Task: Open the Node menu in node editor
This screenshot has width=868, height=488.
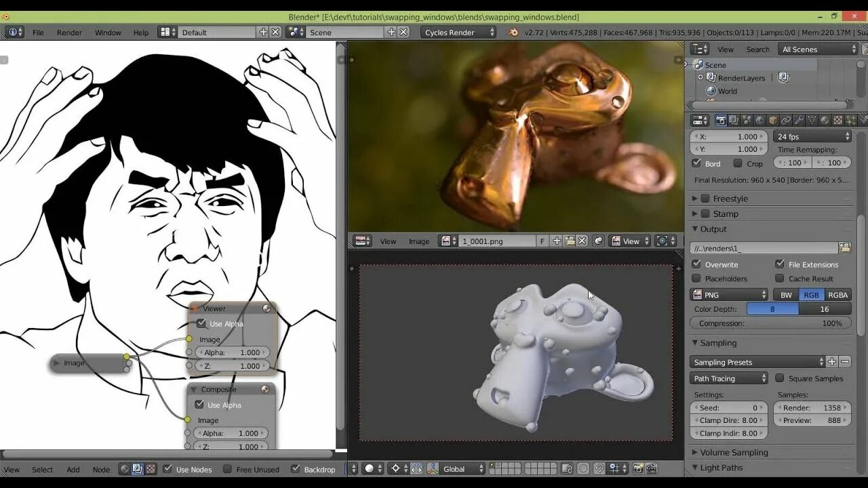Action: (101, 469)
